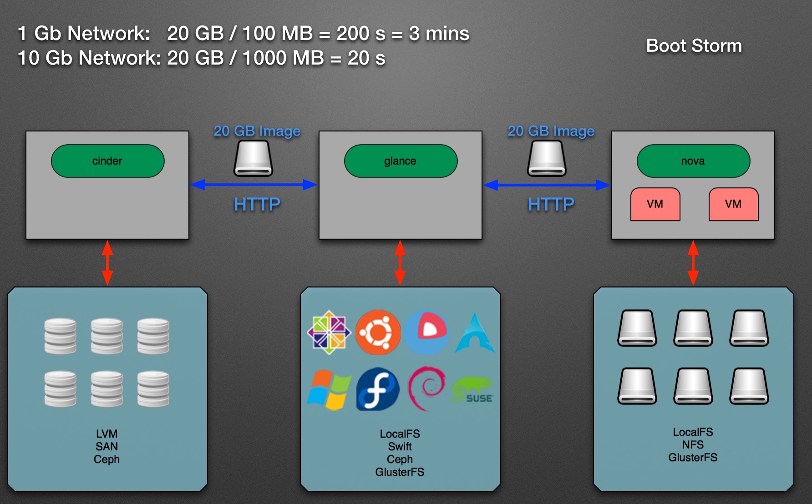Click the green cinder button
812x504 pixels.
point(107,161)
